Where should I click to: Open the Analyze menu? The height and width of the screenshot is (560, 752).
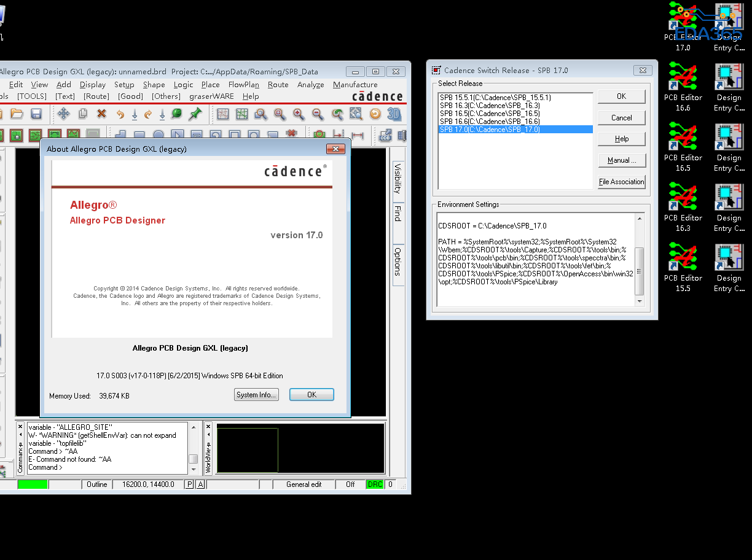point(311,85)
